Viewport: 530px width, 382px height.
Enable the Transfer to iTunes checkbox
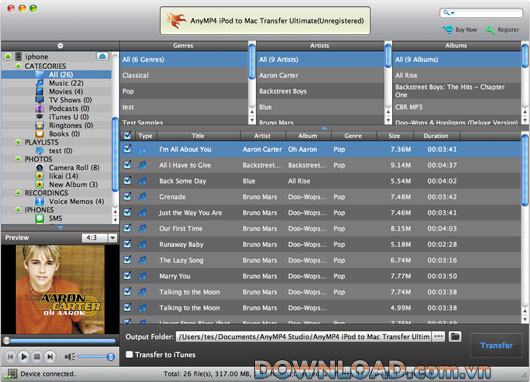129,354
